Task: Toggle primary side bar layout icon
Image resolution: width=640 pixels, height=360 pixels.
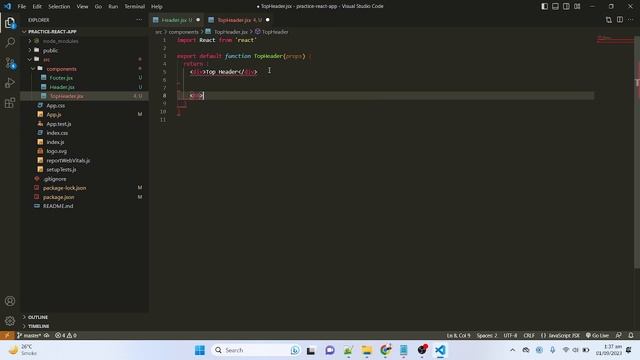Action: coord(544,6)
